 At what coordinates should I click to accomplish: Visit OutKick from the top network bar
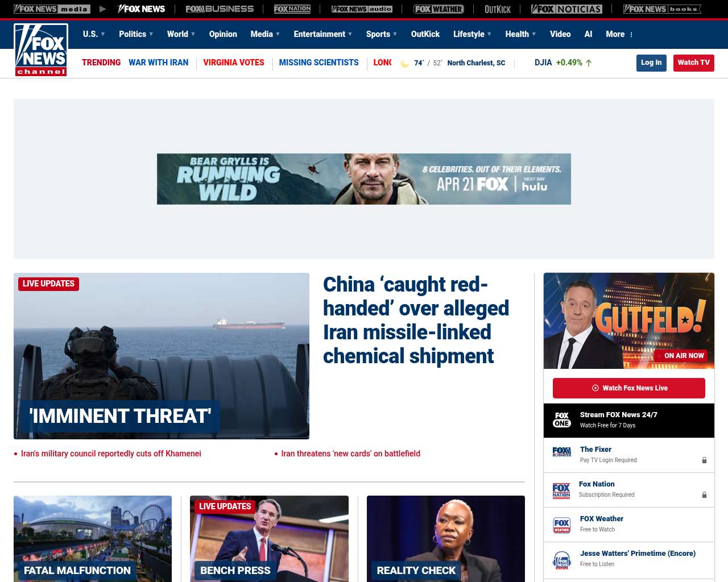[x=498, y=9]
